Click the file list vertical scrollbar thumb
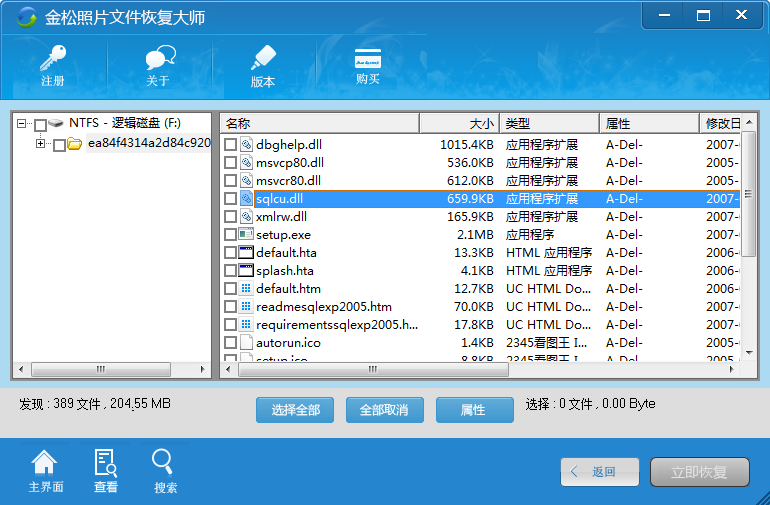The height and width of the screenshot is (505, 770). coord(748,194)
